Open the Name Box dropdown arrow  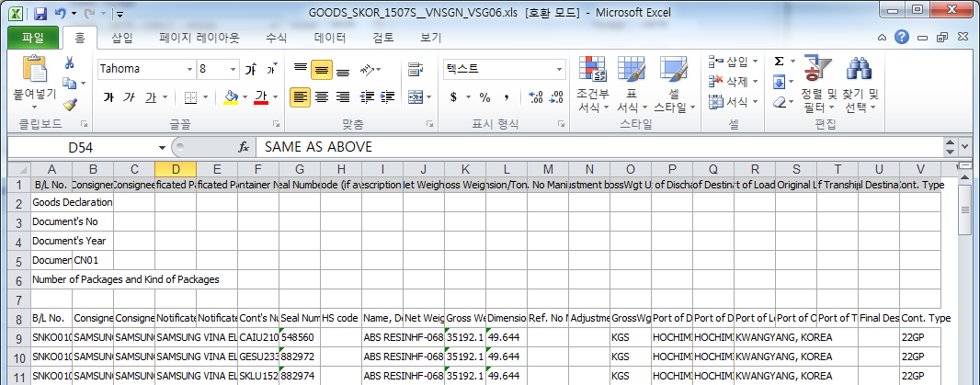click(x=163, y=148)
